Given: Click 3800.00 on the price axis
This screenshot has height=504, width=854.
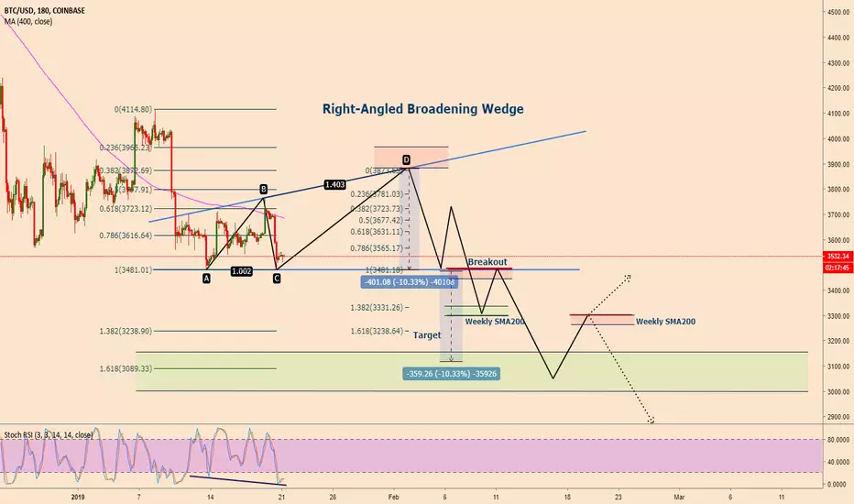Looking at the screenshot, I should tap(838, 190).
